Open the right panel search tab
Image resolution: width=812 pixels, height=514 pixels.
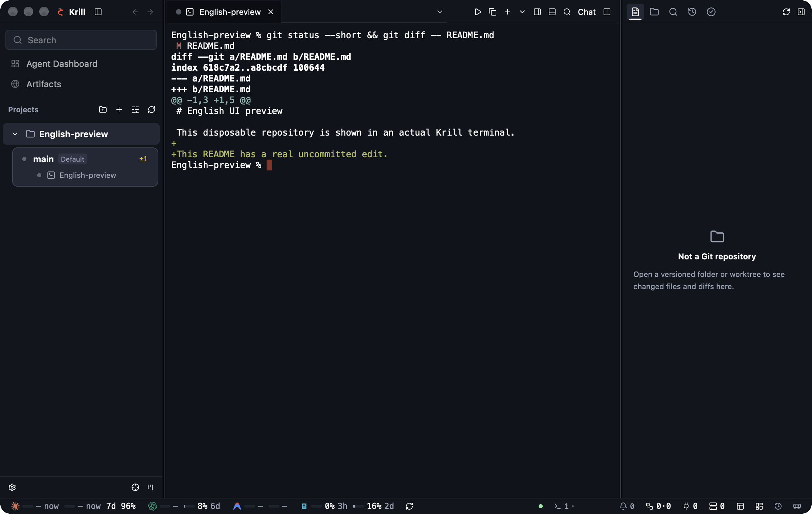pos(673,12)
